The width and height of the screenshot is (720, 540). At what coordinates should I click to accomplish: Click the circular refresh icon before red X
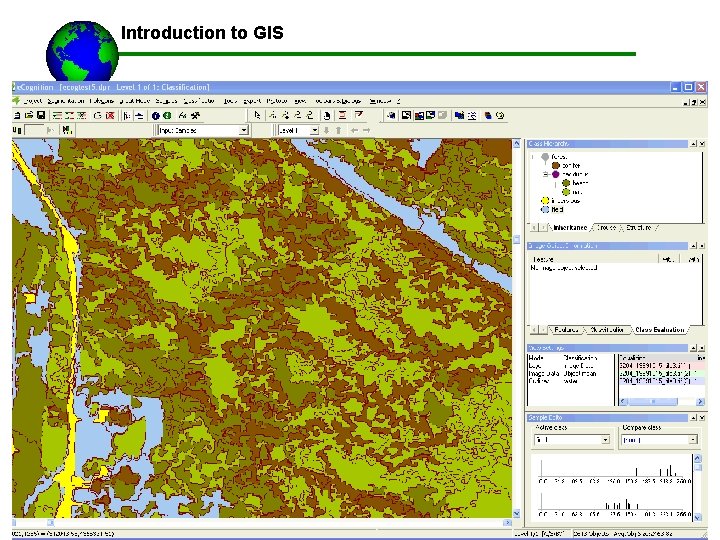pos(97,116)
